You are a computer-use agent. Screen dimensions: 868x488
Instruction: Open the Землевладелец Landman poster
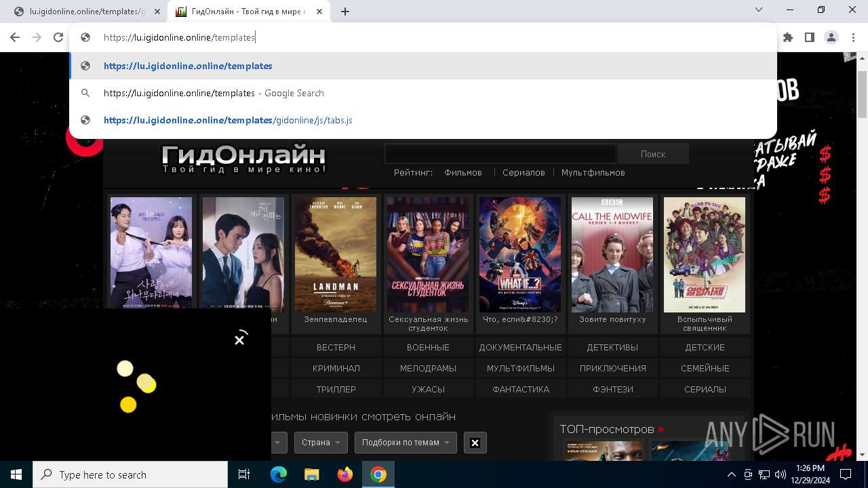click(336, 255)
